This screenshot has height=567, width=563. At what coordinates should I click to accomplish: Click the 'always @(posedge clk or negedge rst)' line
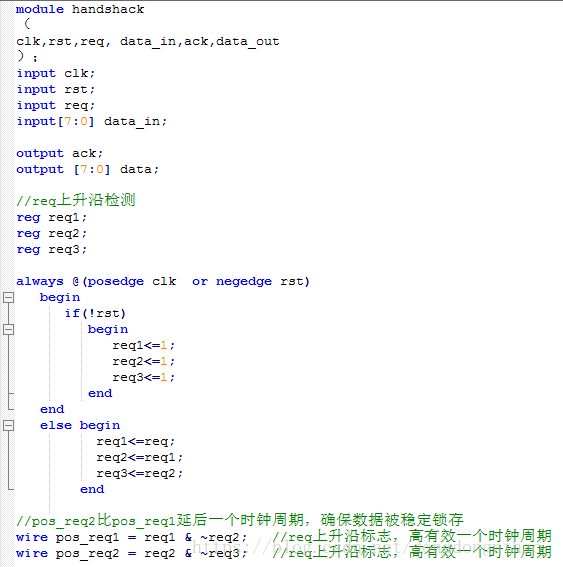[163, 281]
